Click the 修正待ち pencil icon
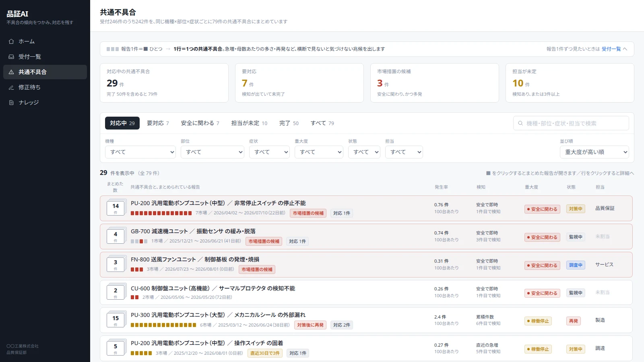 (x=11, y=87)
